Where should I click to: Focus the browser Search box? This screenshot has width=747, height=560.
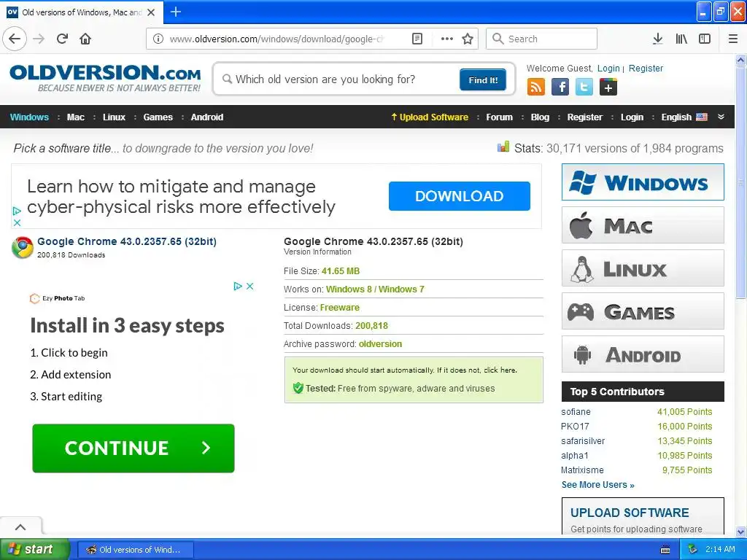click(x=542, y=39)
